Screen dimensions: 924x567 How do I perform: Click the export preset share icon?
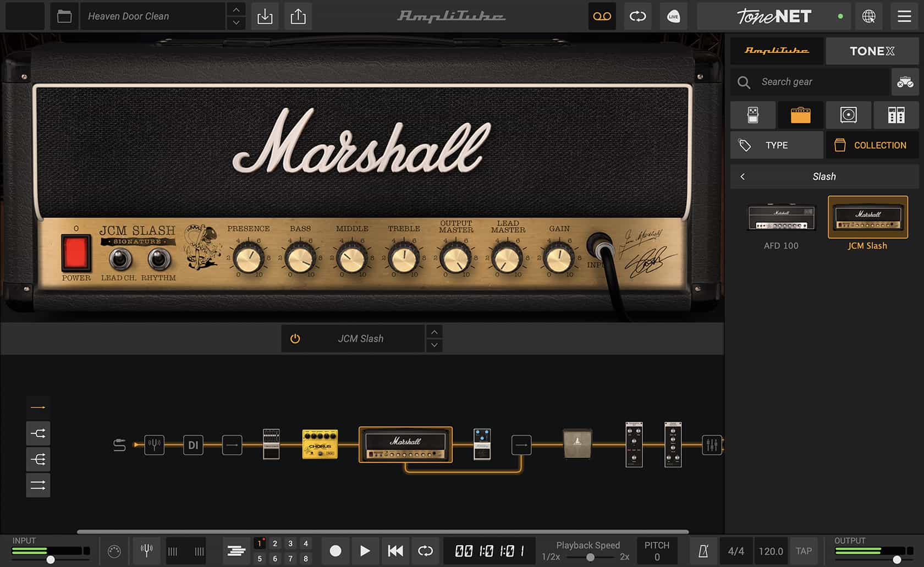coord(298,16)
